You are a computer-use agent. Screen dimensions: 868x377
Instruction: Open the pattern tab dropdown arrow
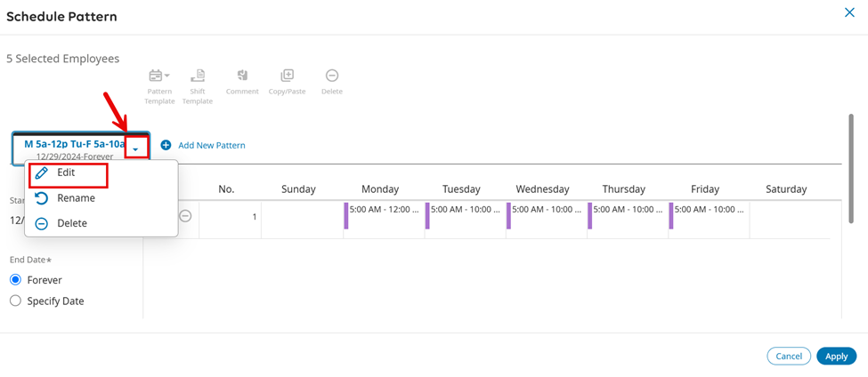[x=135, y=148]
